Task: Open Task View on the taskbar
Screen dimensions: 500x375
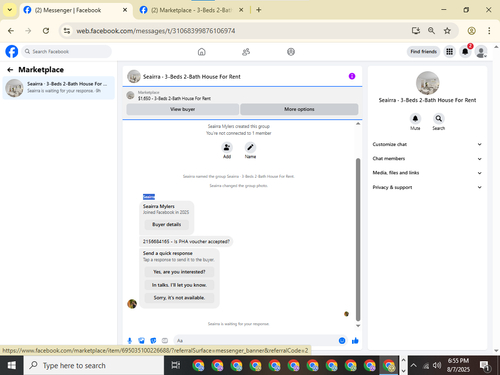Action: coord(176,365)
